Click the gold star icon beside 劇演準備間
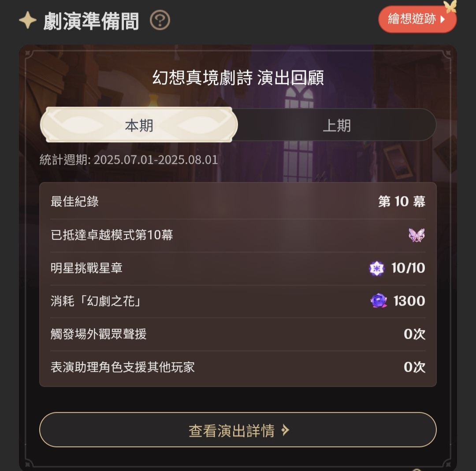 (28, 20)
